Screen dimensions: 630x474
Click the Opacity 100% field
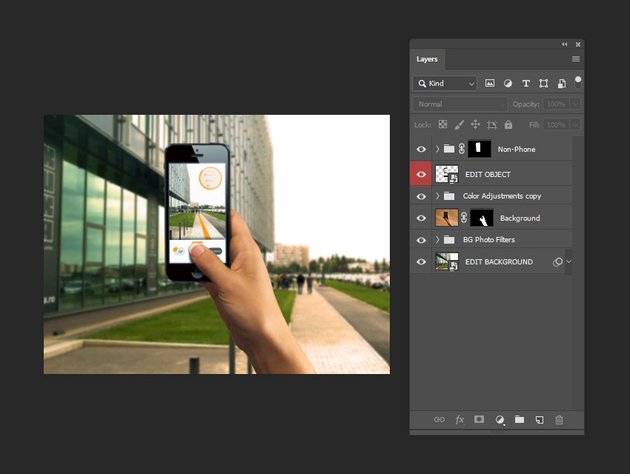pos(557,104)
